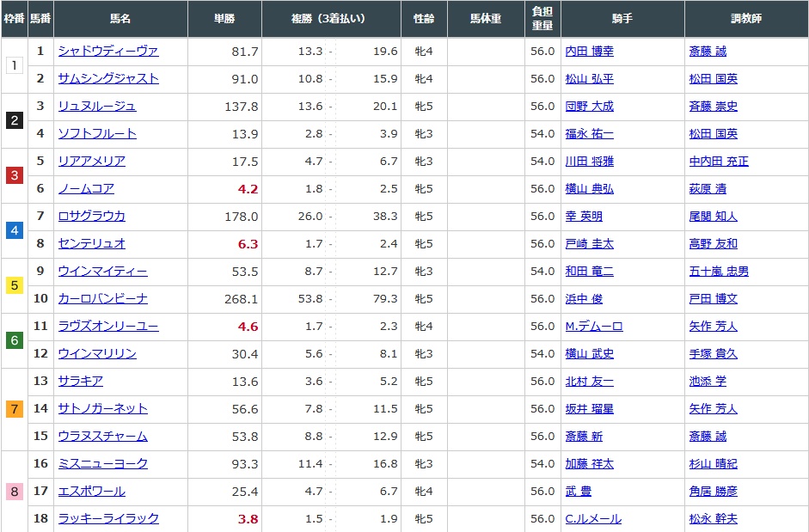Open horse page for シャドウディーヴァ
Screen dimensions: 809x532
(108, 52)
